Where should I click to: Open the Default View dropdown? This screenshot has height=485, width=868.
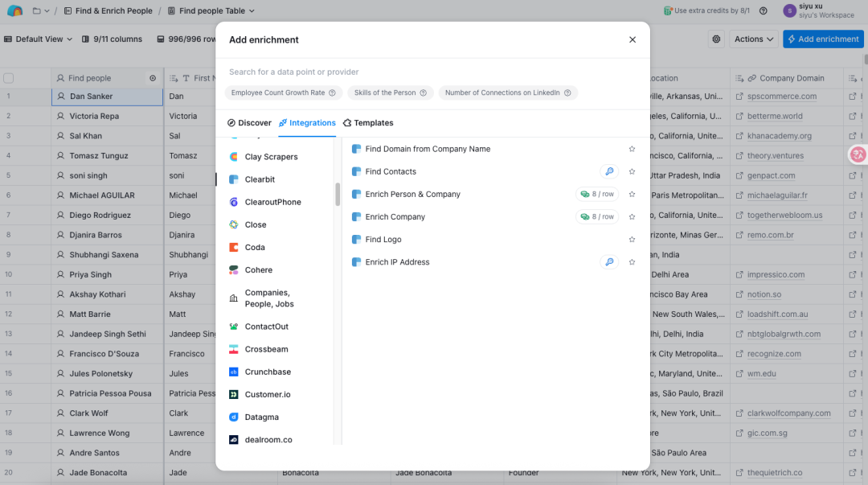[39, 39]
